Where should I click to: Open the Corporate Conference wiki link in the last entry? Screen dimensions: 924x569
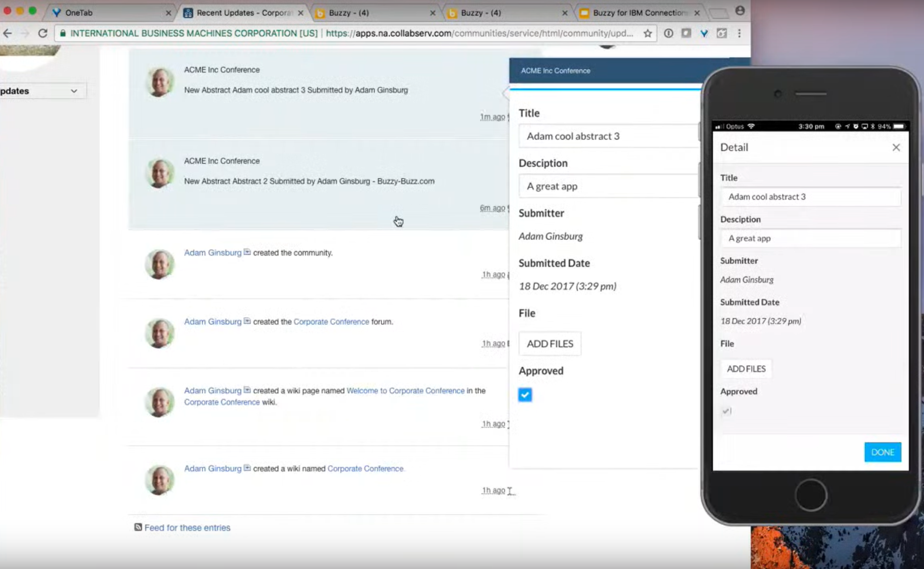click(365, 468)
